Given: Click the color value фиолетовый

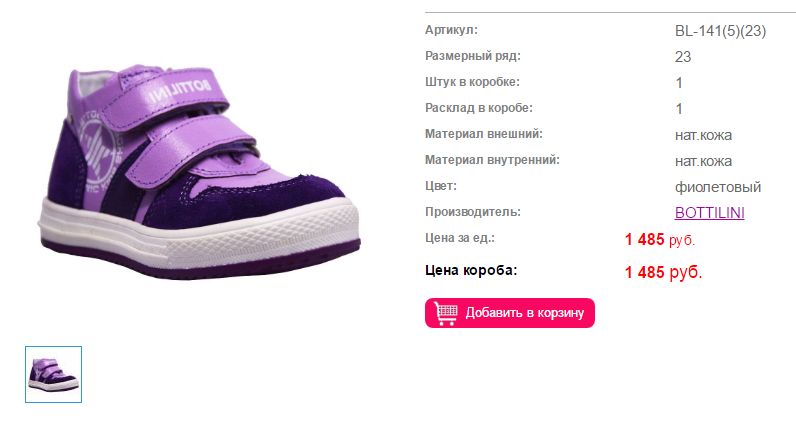Looking at the screenshot, I should tap(718, 187).
